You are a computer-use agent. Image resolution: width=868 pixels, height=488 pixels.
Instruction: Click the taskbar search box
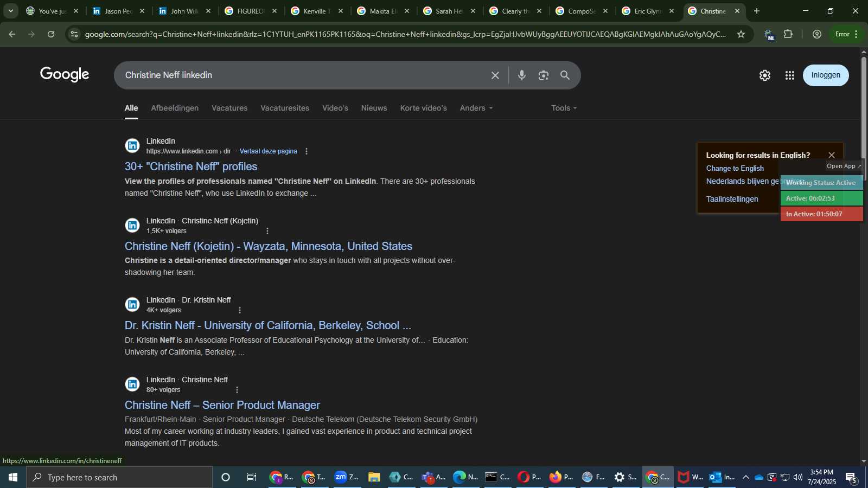[x=119, y=477]
